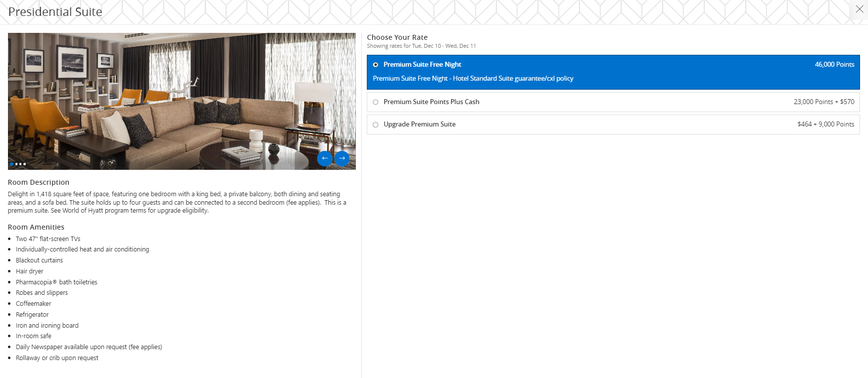
Task: Jump to the fourth carousel dot
Action: [25, 164]
